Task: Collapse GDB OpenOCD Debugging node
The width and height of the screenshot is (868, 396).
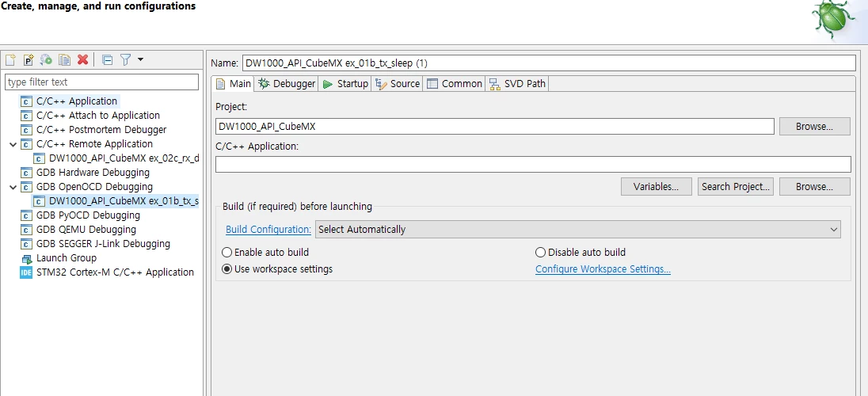Action: pyautogui.click(x=13, y=187)
